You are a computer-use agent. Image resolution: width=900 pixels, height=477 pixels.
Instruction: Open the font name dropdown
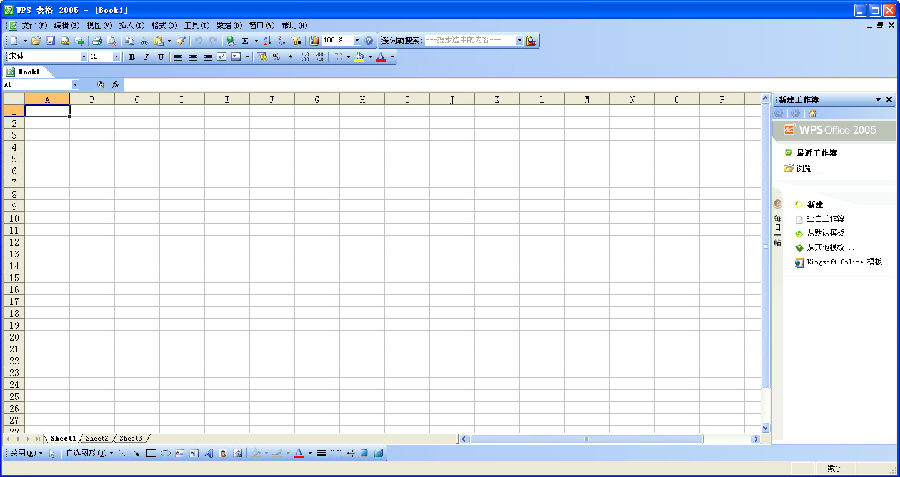click(x=83, y=57)
